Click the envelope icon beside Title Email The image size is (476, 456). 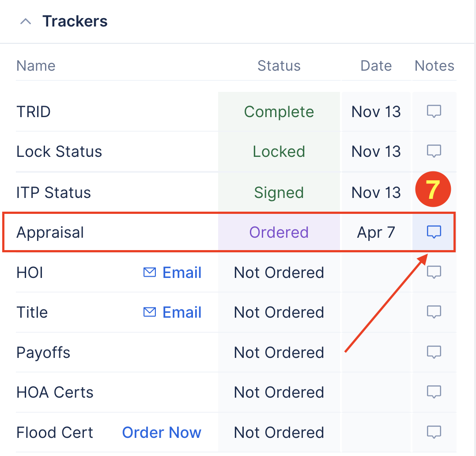[148, 312]
